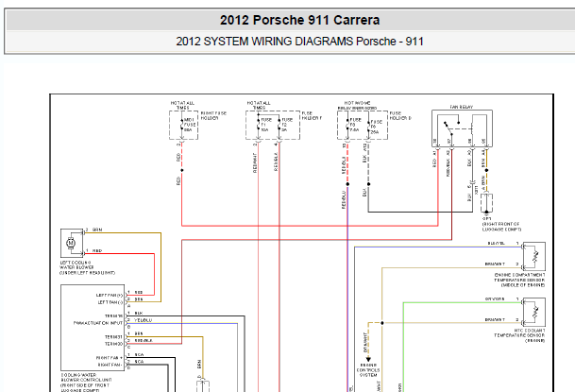This screenshot has height=392, width=575.
Task: Click the TERM 30 terminal label
Action: pyautogui.click(x=113, y=344)
